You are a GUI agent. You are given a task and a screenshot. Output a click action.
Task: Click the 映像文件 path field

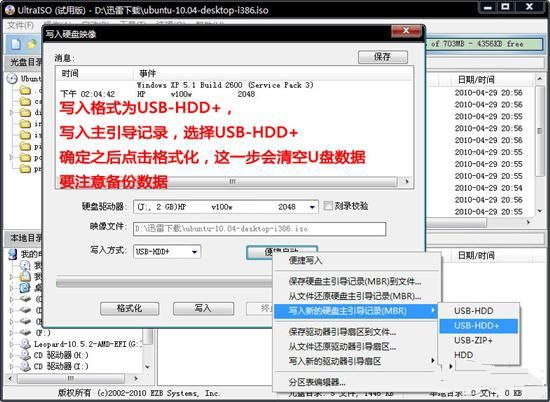(x=260, y=229)
